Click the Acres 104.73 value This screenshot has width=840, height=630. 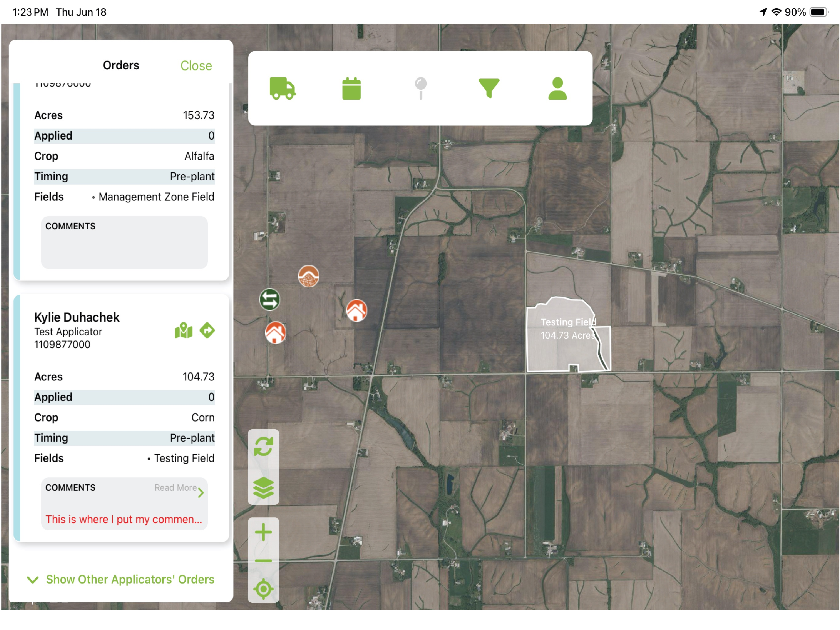(198, 377)
